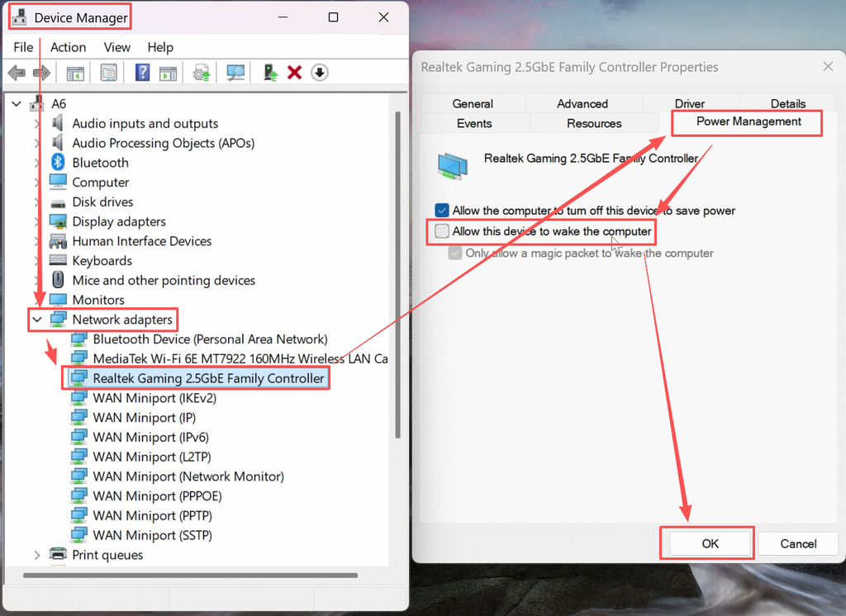
Task: Select Bluetooth Device (Personal Area Network)
Action: [210, 339]
